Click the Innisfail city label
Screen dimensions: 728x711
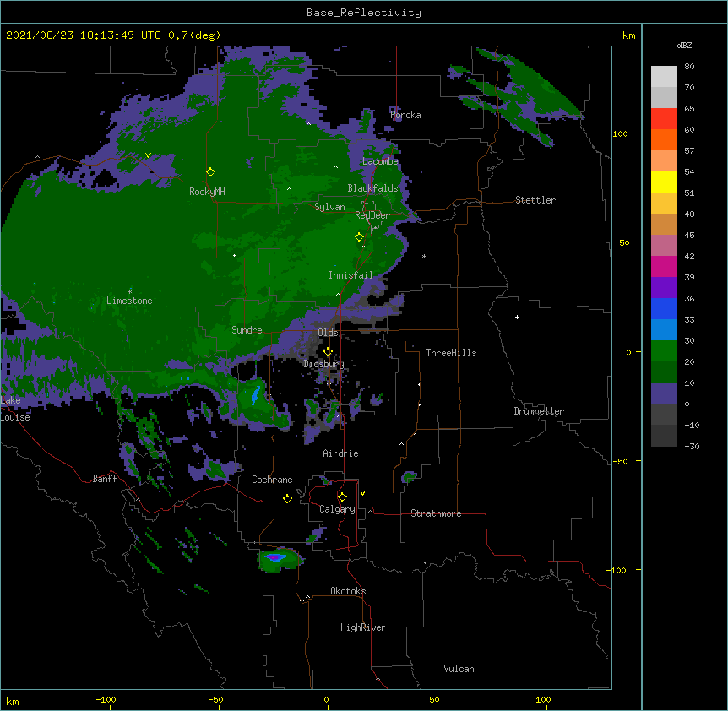(x=350, y=275)
